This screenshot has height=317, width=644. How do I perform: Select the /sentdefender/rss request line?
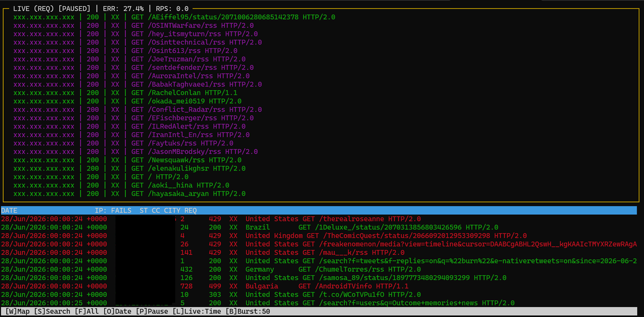pyautogui.click(x=133, y=67)
